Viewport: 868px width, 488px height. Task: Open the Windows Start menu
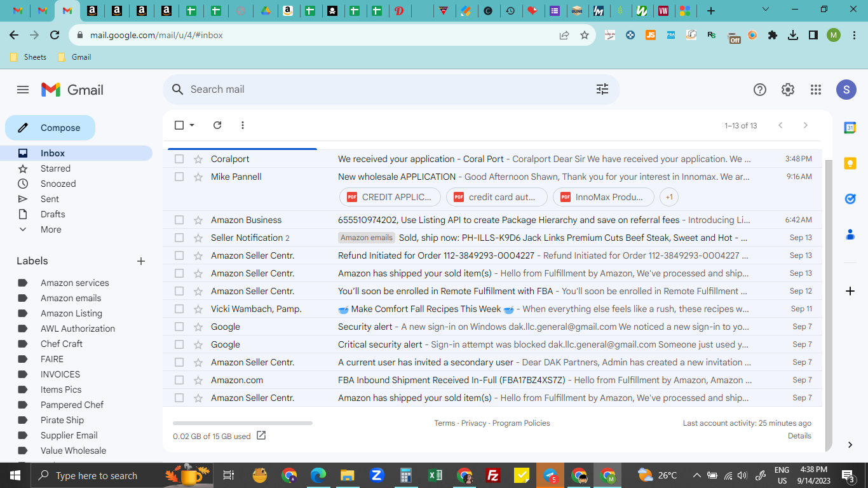coord(15,475)
